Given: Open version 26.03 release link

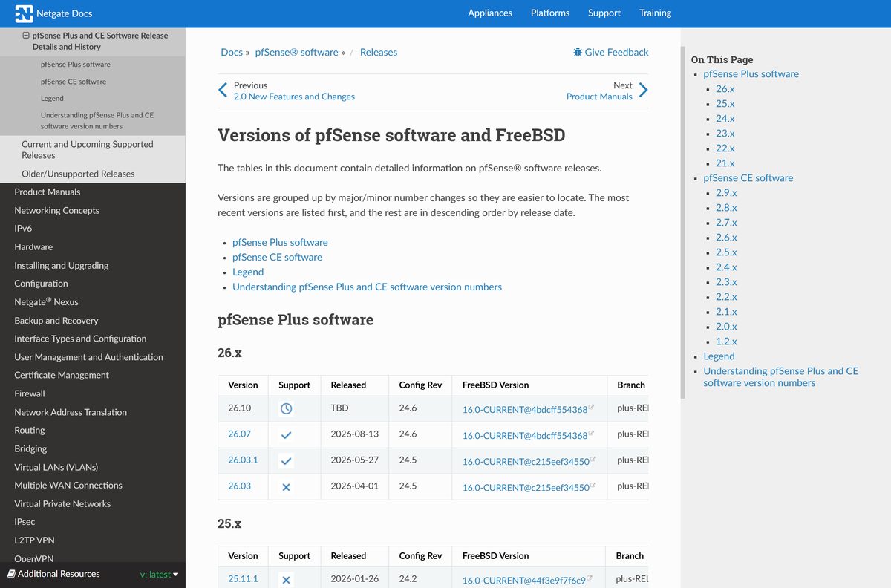Looking at the screenshot, I should 239,486.
